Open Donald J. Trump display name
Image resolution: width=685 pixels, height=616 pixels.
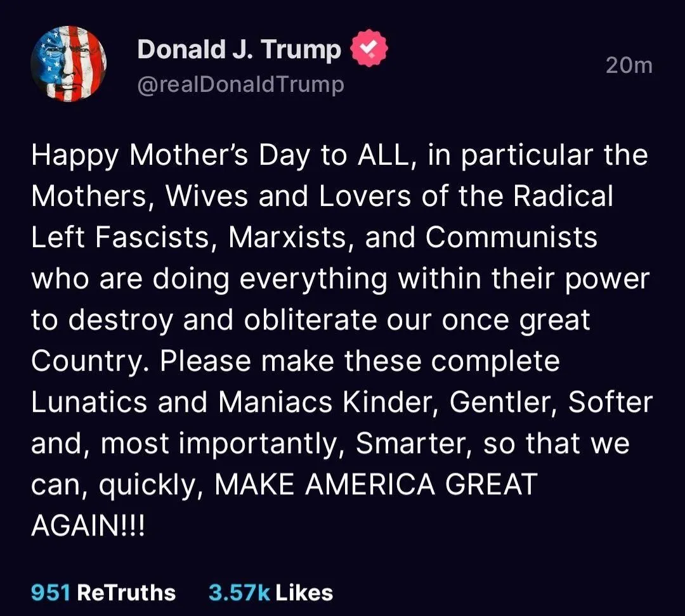tap(239, 50)
